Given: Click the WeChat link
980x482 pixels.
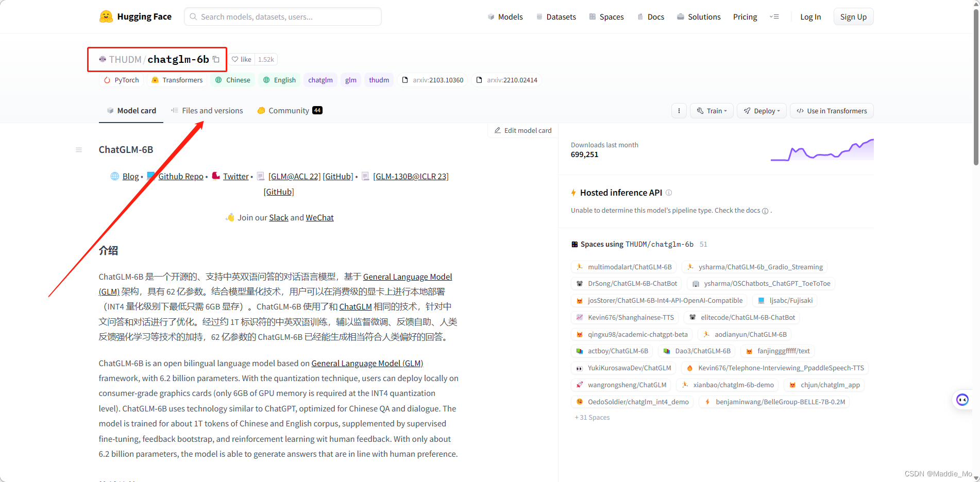Looking at the screenshot, I should 319,218.
